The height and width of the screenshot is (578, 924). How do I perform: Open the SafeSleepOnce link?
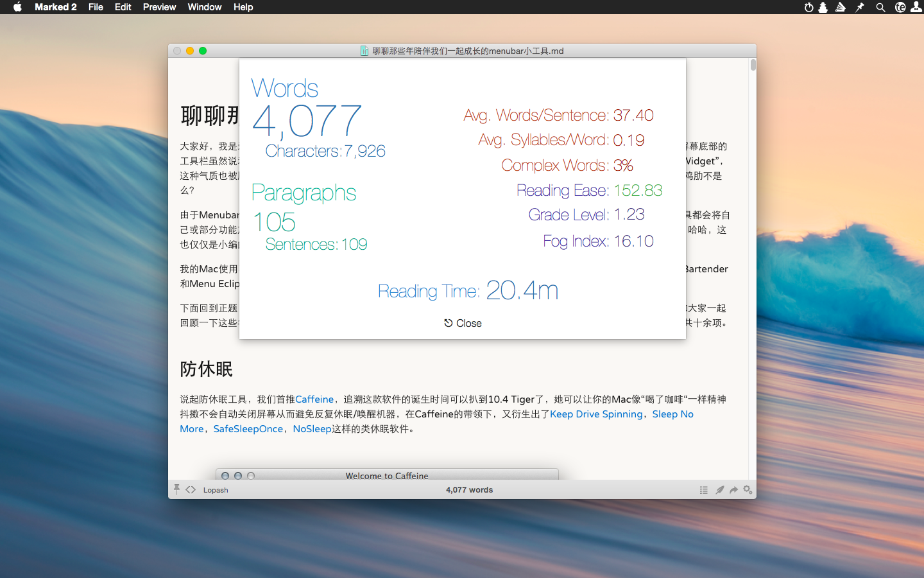[x=248, y=429]
